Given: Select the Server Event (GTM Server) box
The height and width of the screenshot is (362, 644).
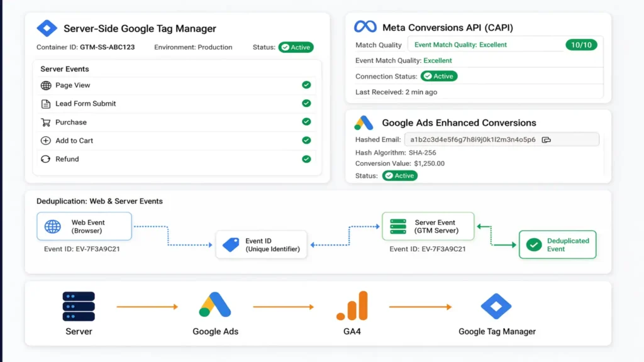Looking at the screenshot, I should tap(428, 226).
